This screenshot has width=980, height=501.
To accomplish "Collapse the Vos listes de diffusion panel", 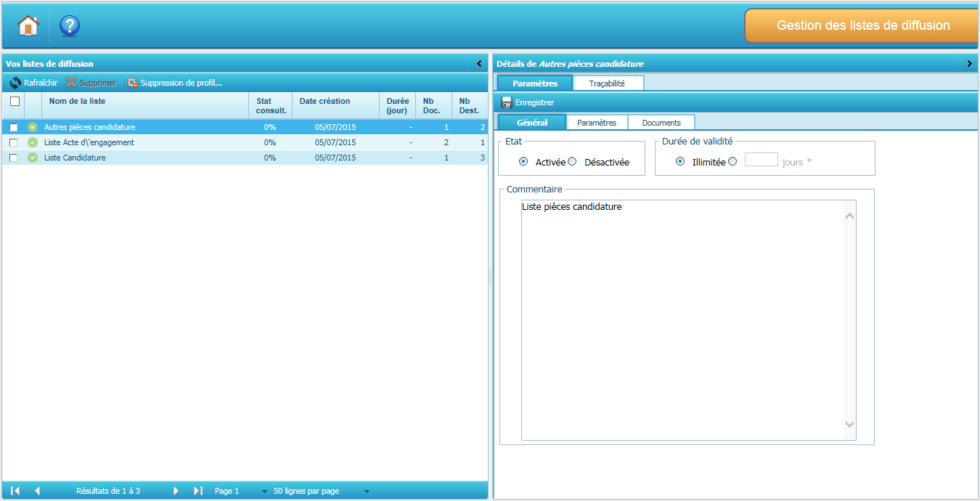I will (479, 64).
